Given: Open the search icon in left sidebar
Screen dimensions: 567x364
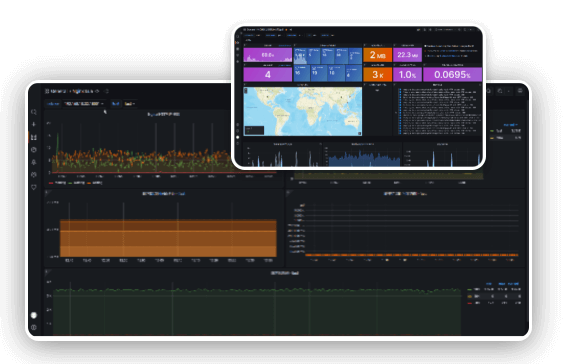Looking at the screenshot, I should click(34, 112).
